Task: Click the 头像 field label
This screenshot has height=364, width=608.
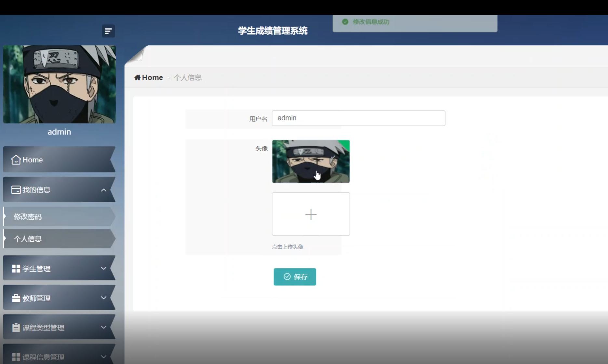Action: pyautogui.click(x=261, y=149)
